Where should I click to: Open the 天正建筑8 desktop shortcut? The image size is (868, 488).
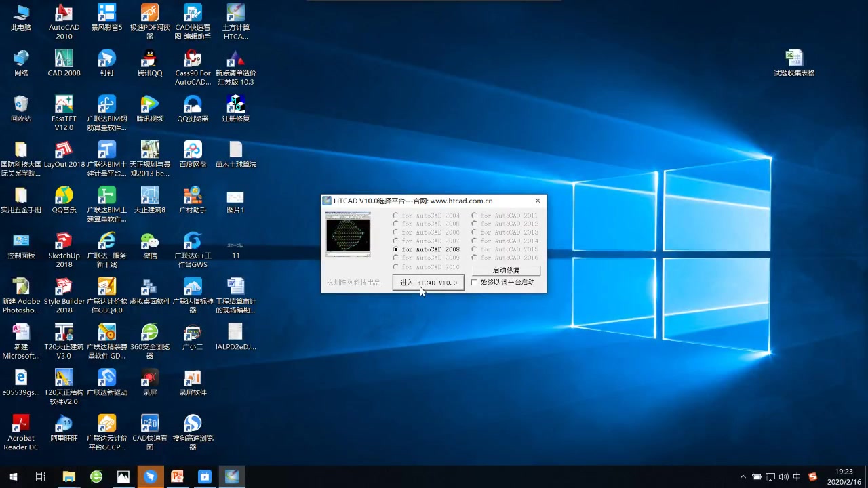click(150, 200)
